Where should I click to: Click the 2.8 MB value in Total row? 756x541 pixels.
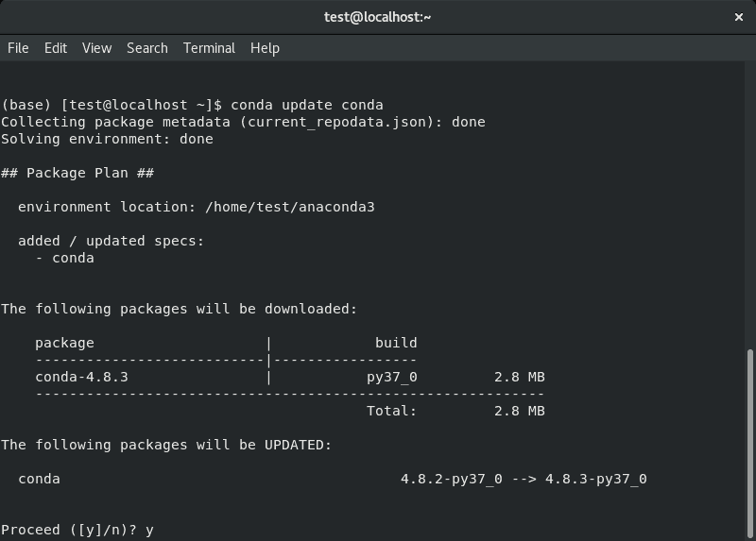520,411
